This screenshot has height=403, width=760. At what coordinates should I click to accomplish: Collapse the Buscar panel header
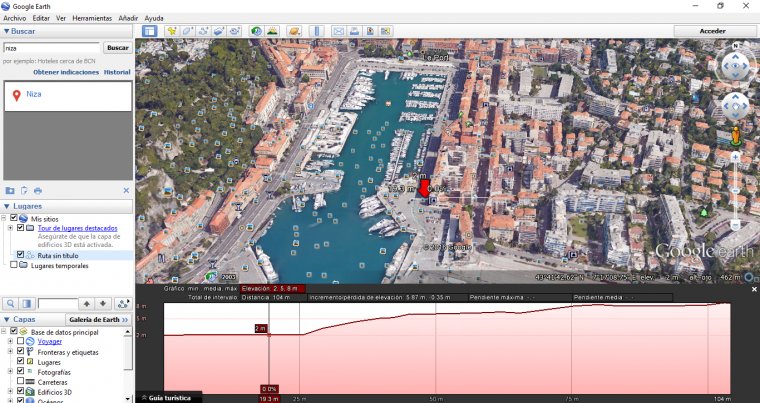tap(67, 31)
